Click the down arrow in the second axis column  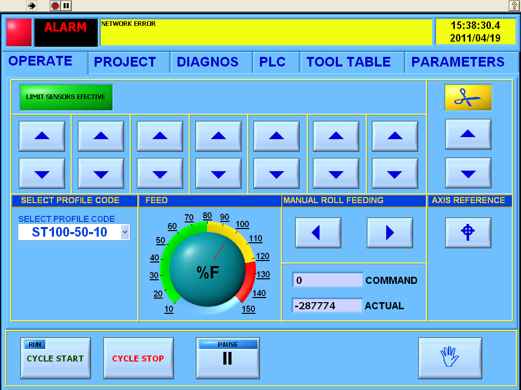click(101, 174)
